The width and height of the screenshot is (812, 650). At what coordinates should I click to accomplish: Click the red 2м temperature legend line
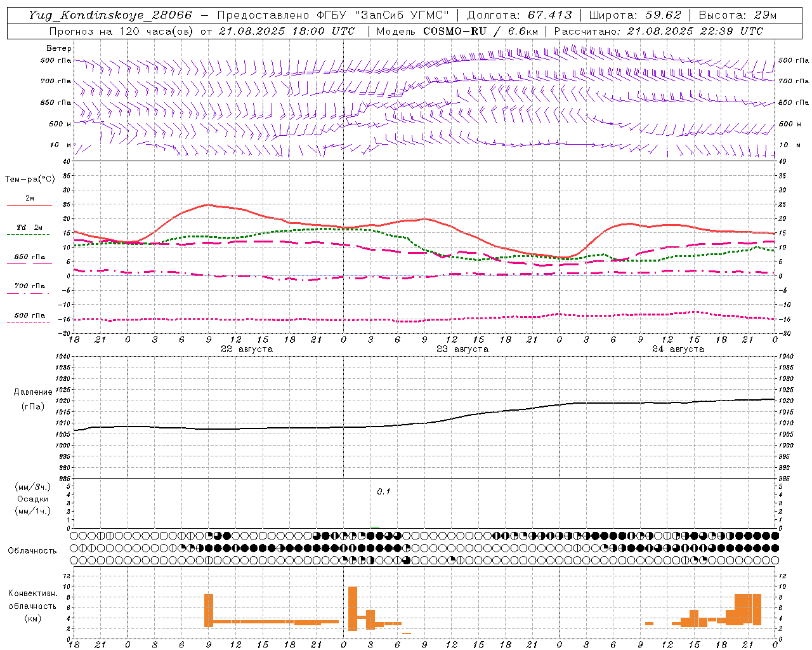pos(29,206)
